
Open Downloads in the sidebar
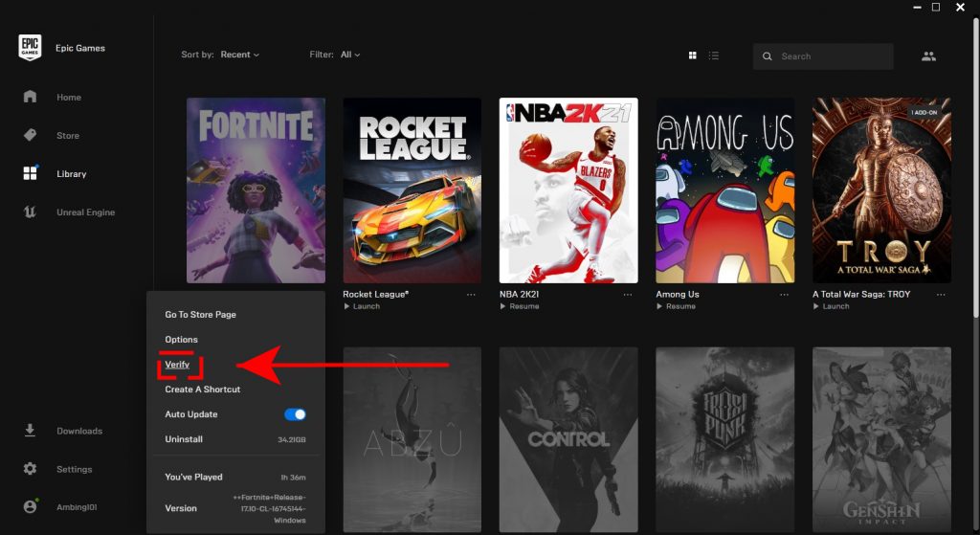79,432
